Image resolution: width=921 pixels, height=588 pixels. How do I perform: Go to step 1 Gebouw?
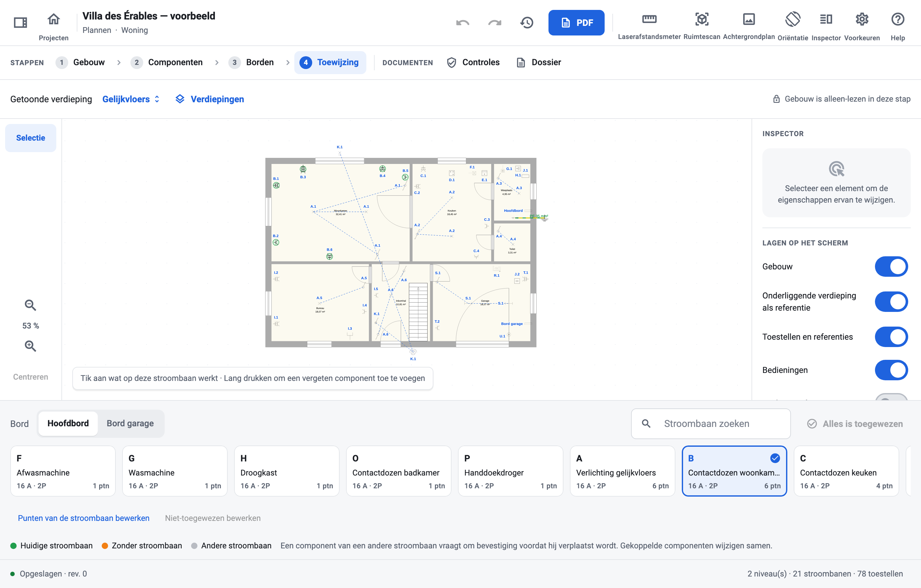point(80,62)
